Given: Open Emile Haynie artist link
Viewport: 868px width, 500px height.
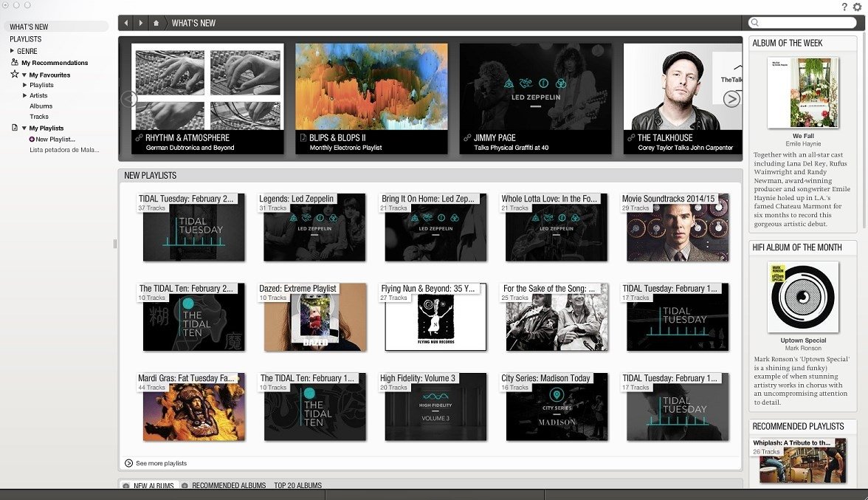Looking at the screenshot, I should [803, 143].
